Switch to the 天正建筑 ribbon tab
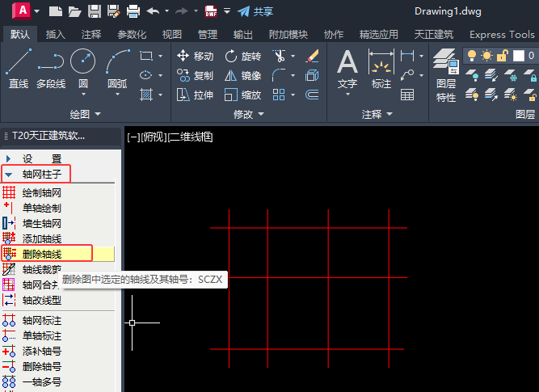539x392 pixels. [434, 35]
